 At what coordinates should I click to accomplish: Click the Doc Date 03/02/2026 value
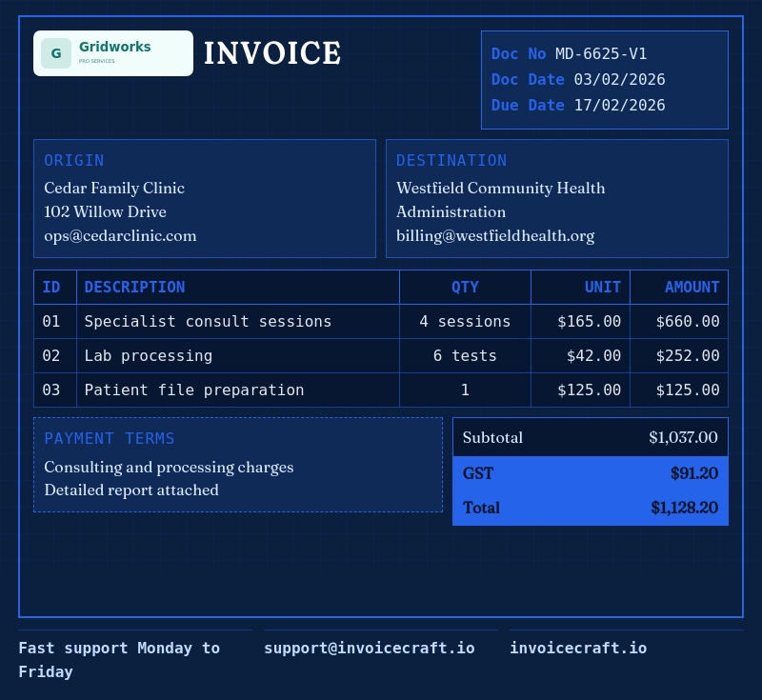(x=620, y=80)
